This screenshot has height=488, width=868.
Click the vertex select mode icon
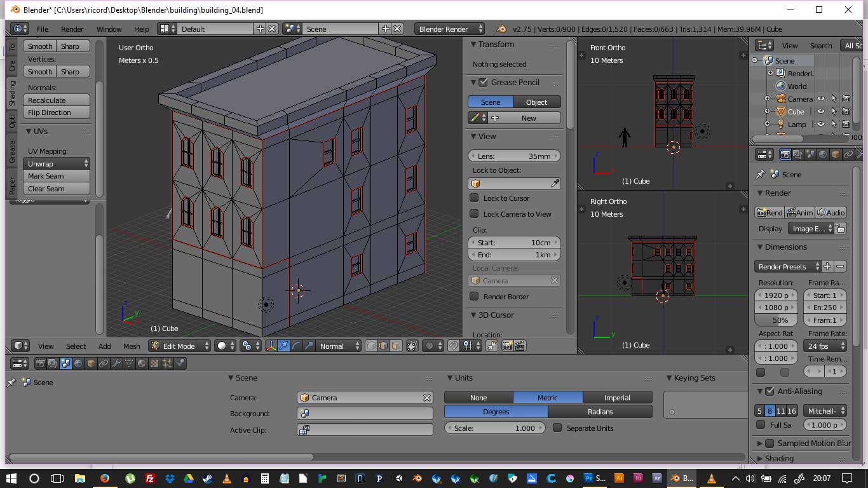(x=371, y=346)
